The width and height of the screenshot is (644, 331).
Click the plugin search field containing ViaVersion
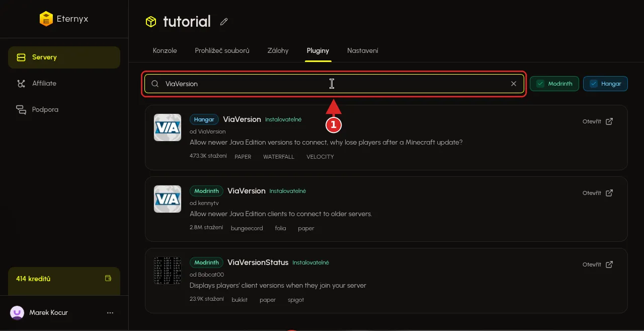334,84
